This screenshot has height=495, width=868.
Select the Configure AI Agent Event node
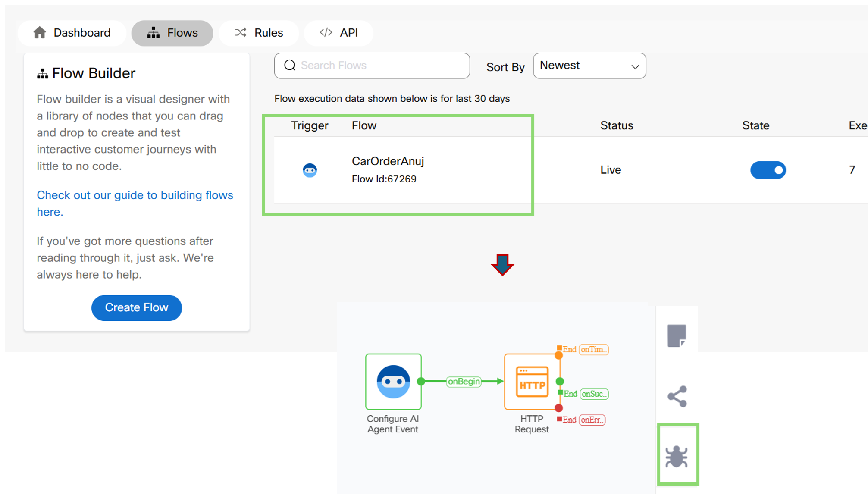pos(393,382)
